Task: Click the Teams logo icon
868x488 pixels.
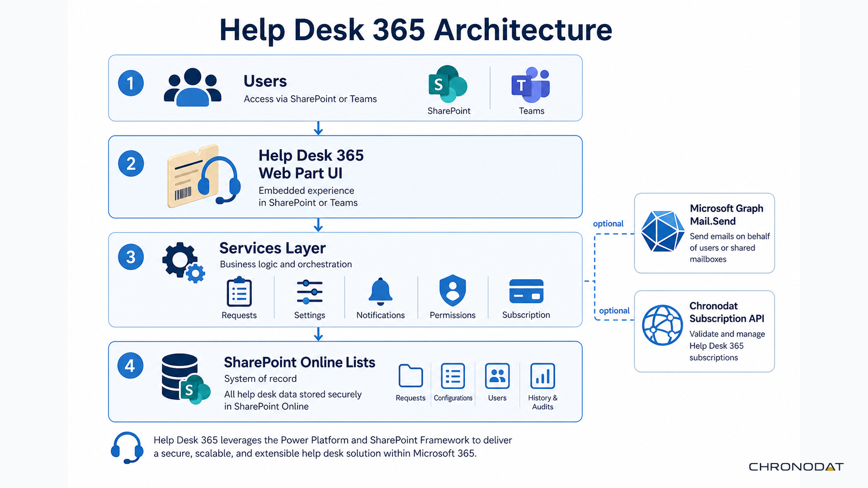Action: click(x=531, y=85)
